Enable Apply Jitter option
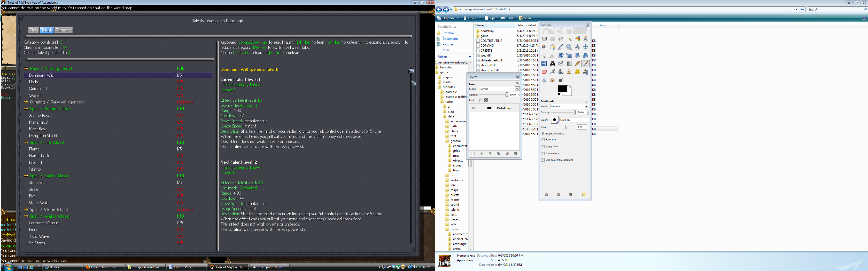This screenshot has height=271, width=868. coord(543,146)
